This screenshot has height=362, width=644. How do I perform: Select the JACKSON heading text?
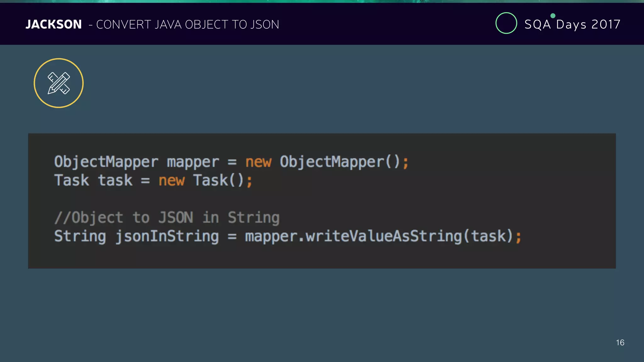(x=53, y=24)
